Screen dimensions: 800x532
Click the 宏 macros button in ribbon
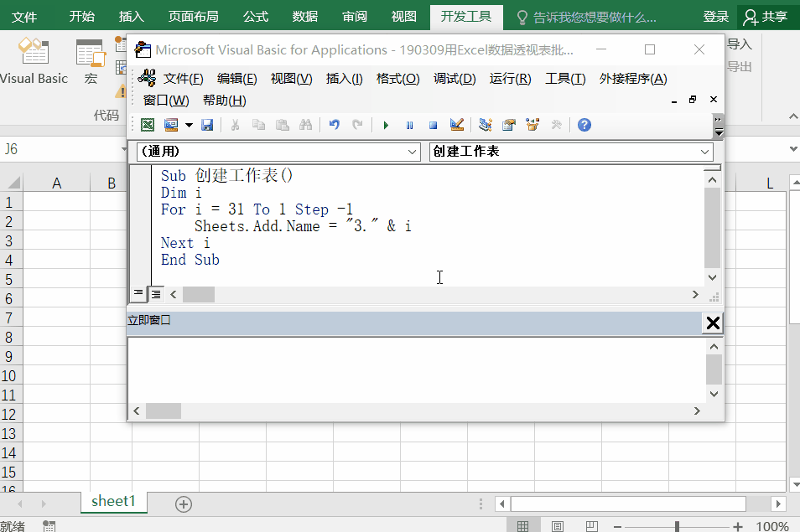click(91, 61)
